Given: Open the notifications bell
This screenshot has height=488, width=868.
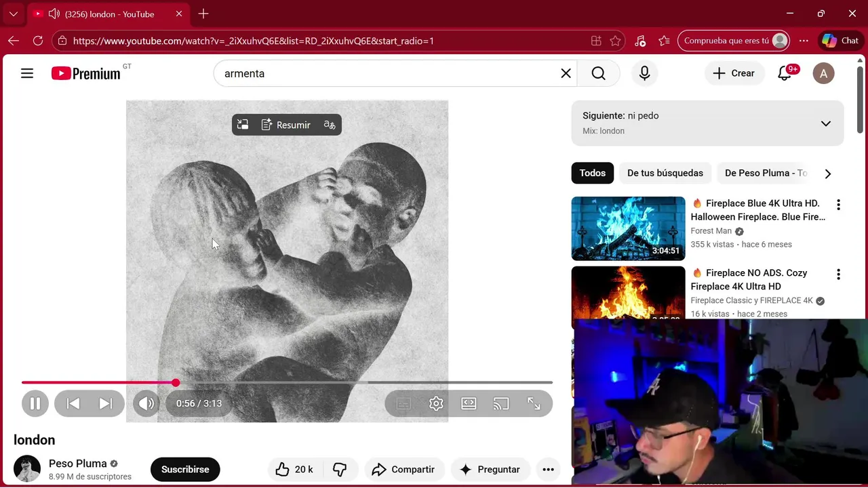Looking at the screenshot, I should (x=785, y=73).
